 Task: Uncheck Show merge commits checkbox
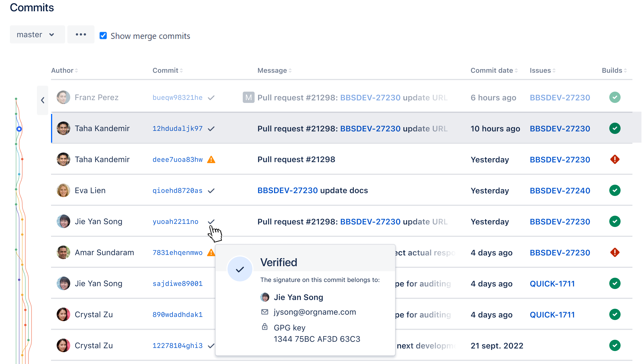click(x=103, y=36)
